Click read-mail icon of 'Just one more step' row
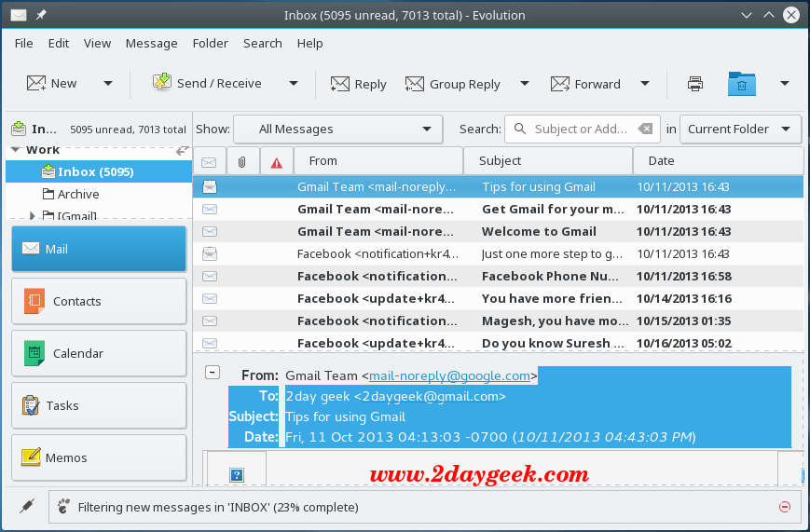Screen dimensions: 810x532 click(x=210, y=253)
